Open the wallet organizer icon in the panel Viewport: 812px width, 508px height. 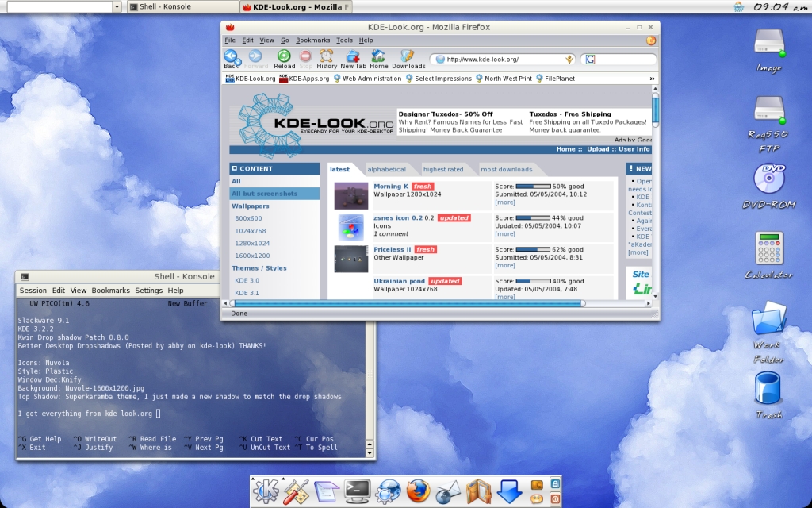(x=478, y=491)
